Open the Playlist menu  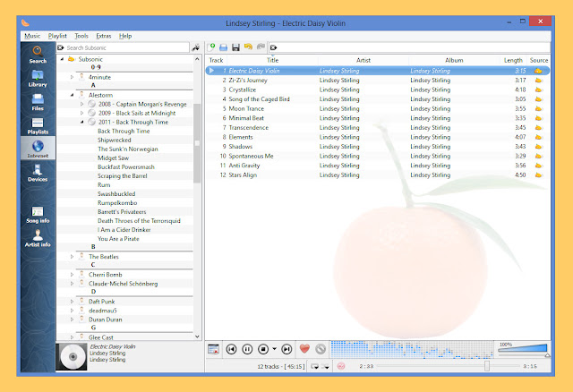57,36
